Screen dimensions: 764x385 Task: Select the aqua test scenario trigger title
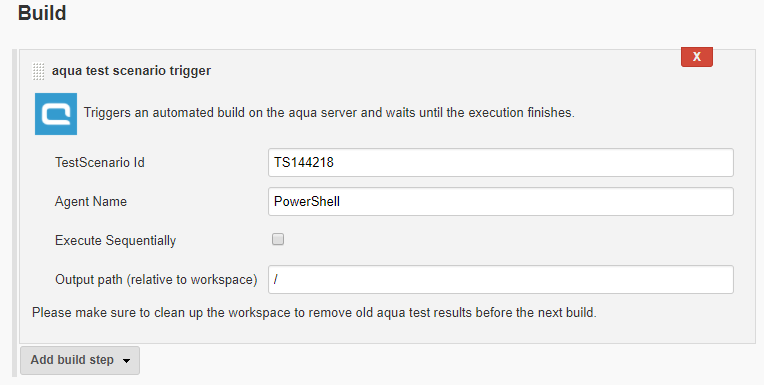[x=131, y=71]
